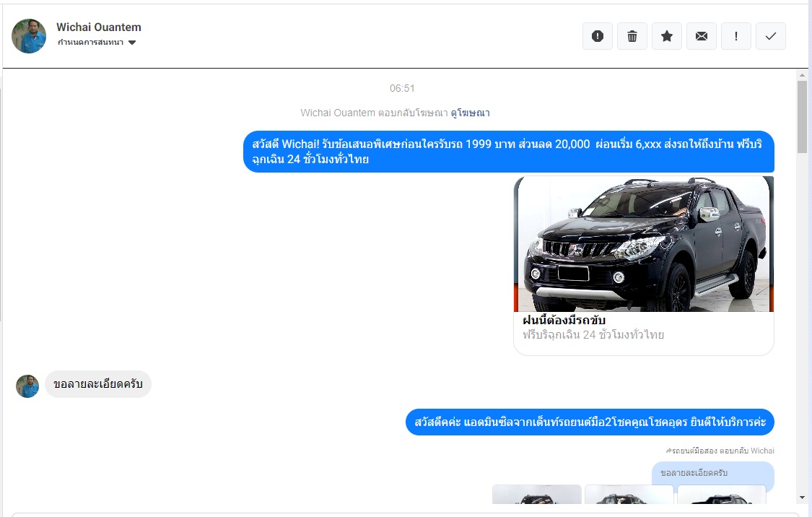This screenshot has width=812, height=517.
Task: Mark conversation as spam with exclamation circle icon
Action: (x=598, y=36)
